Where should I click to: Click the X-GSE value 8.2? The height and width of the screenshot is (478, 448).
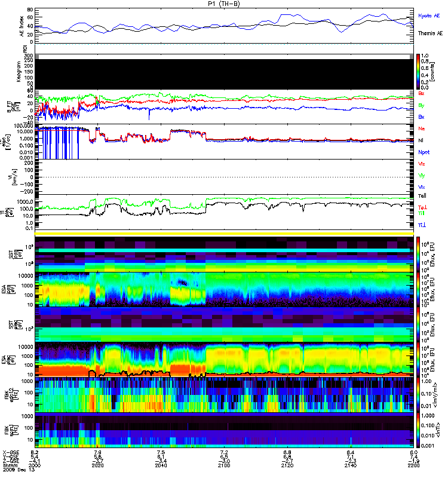(x=35, y=453)
